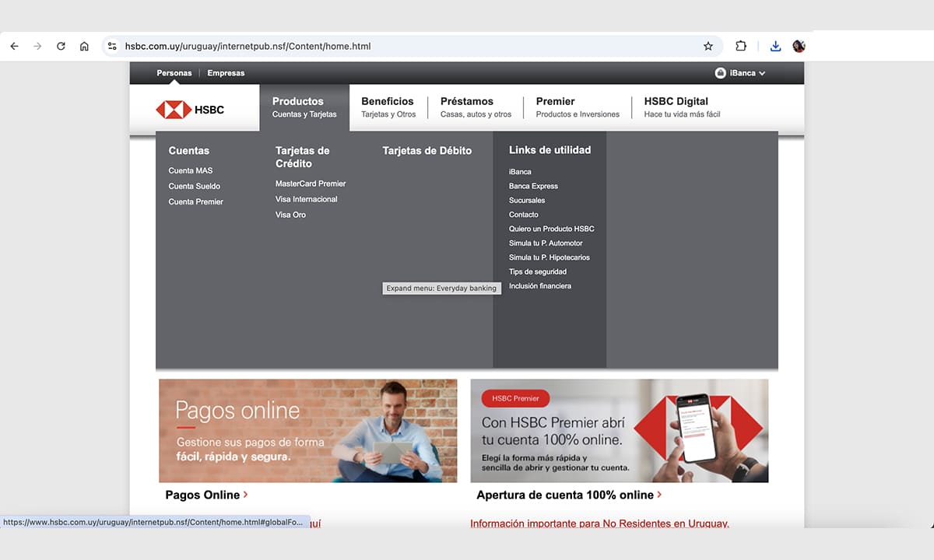
Task: Open Banca Express link
Action: (x=533, y=186)
